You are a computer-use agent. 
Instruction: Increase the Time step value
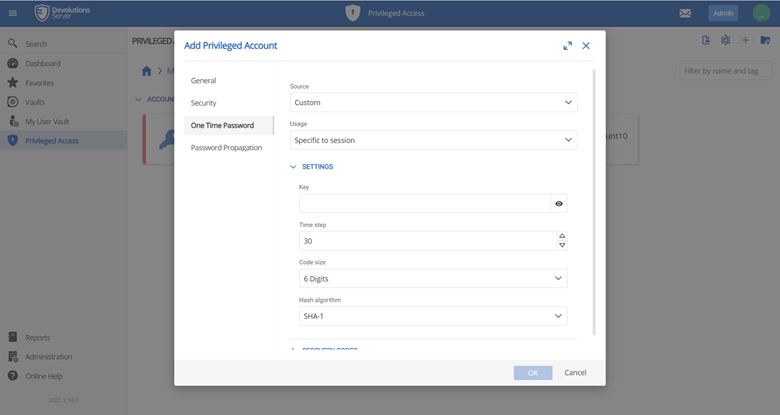pos(562,236)
